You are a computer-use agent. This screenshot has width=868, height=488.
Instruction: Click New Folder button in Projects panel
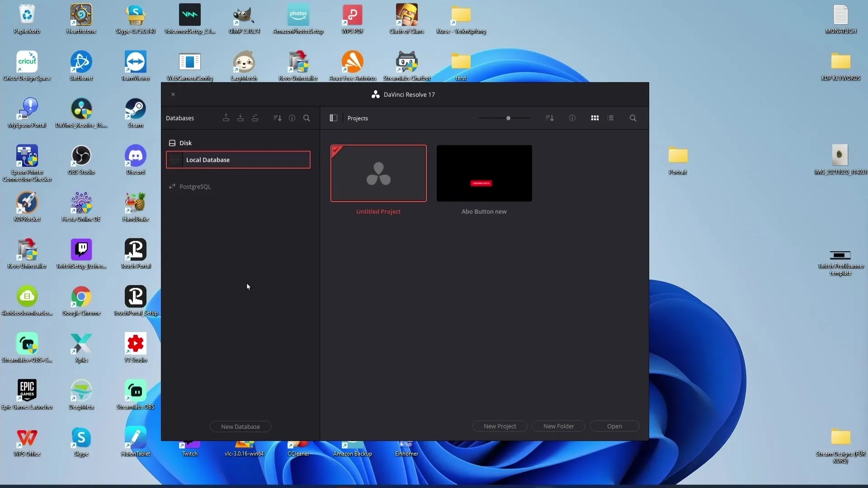[558, 426]
